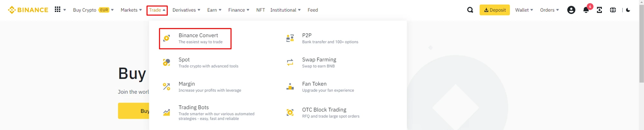Viewport: 644px width, 130px height.
Task: Open P2P trading option
Action: 307,35
